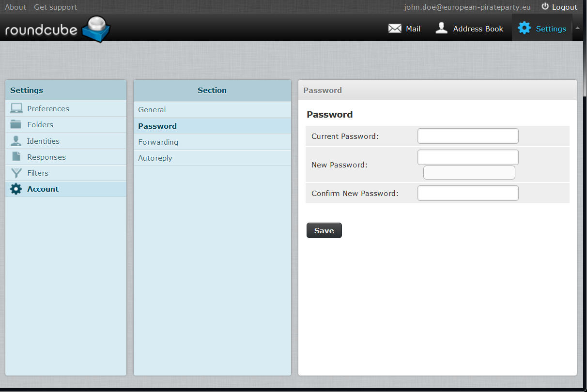The image size is (587, 392).
Task: Log out using the Logout link
Action: pos(559,7)
